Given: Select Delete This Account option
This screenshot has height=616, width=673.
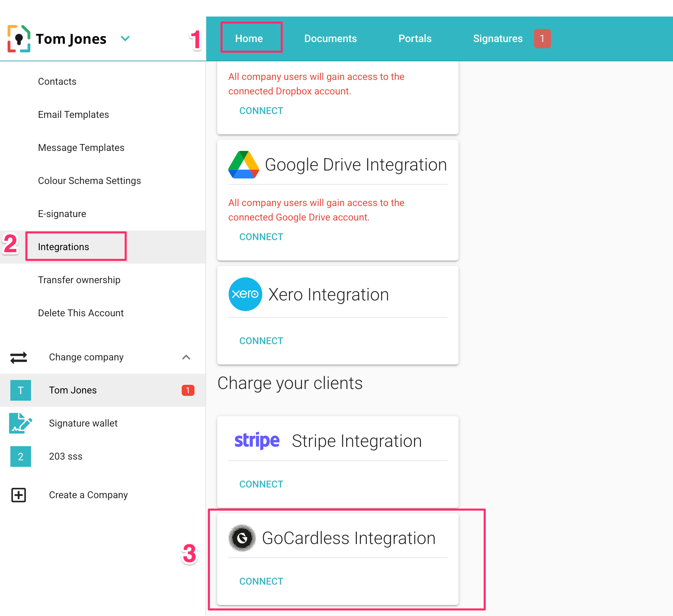Looking at the screenshot, I should coord(81,313).
